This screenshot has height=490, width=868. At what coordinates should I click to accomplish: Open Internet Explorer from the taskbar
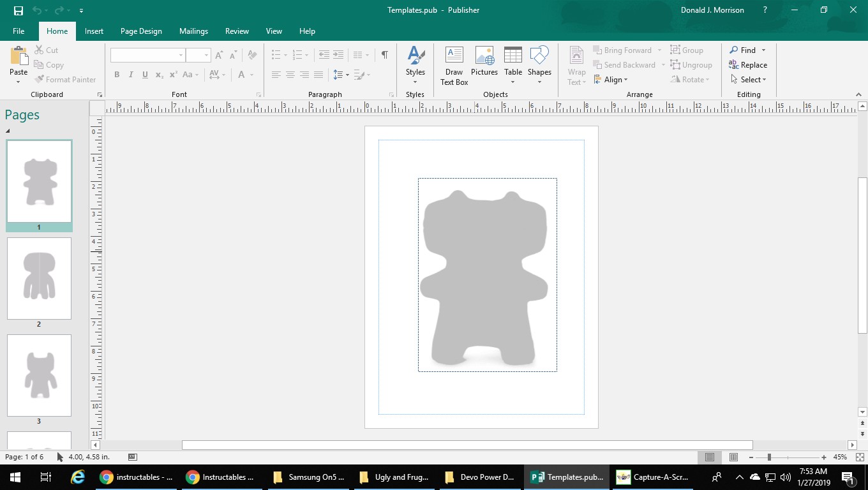(78, 477)
